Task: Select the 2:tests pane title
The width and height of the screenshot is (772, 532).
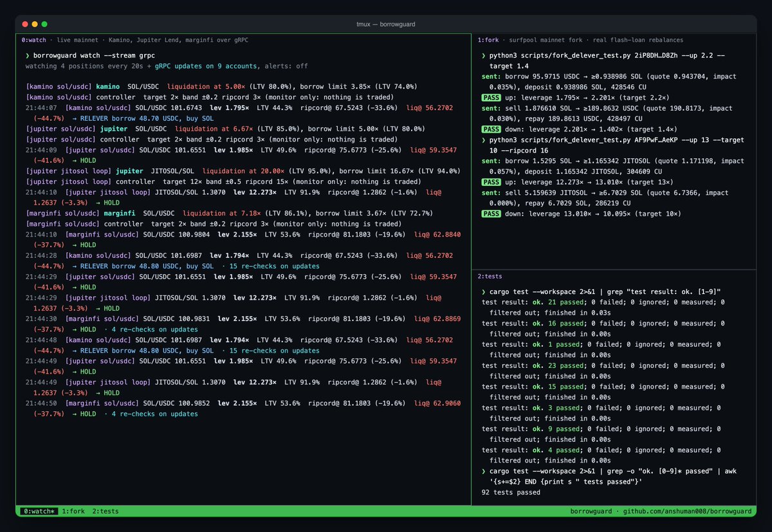Action: (x=490, y=276)
